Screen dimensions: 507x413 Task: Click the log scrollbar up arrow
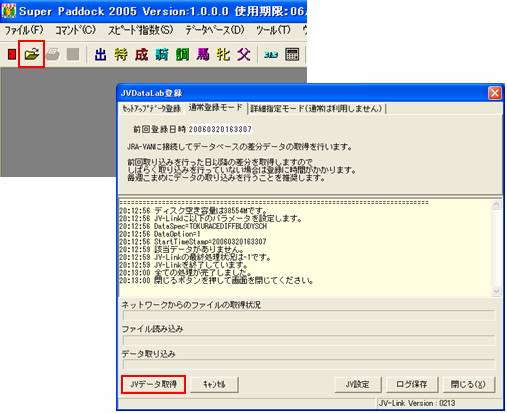(x=496, y=205)
